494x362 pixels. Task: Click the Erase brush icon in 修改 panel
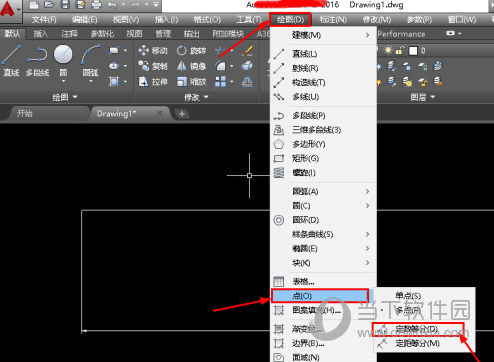click(247, 51)
